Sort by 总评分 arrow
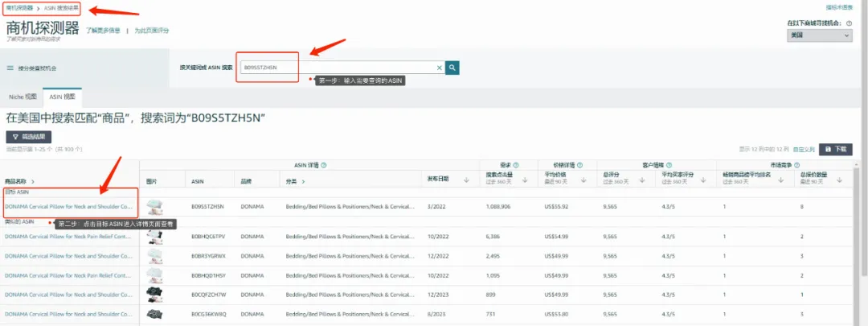The image size is (868, 326). click(x=642, y=179)
